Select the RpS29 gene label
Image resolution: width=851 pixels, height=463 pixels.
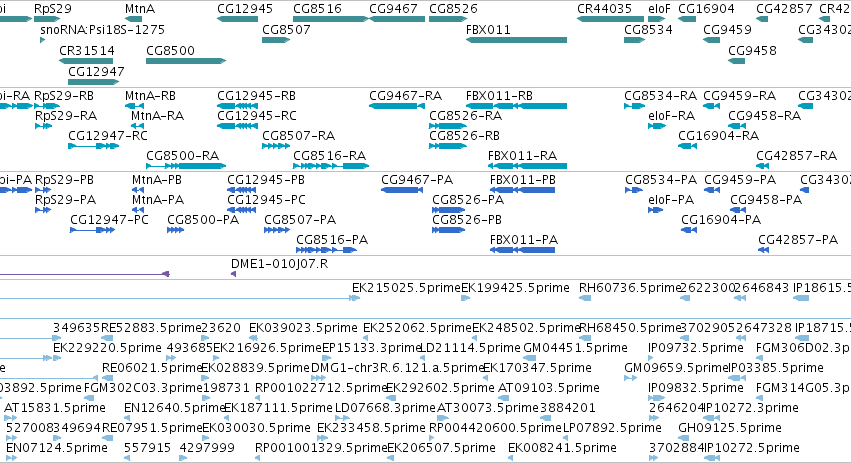(x=53, y=9)
